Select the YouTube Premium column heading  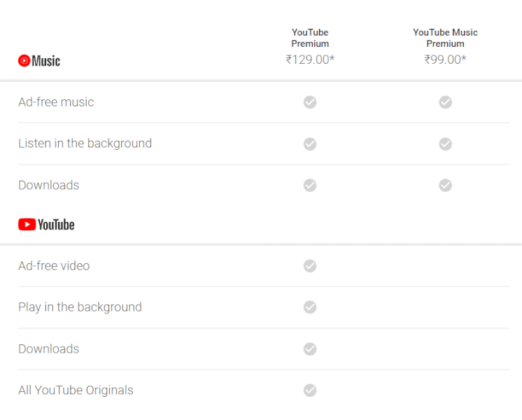click(310, 38)
